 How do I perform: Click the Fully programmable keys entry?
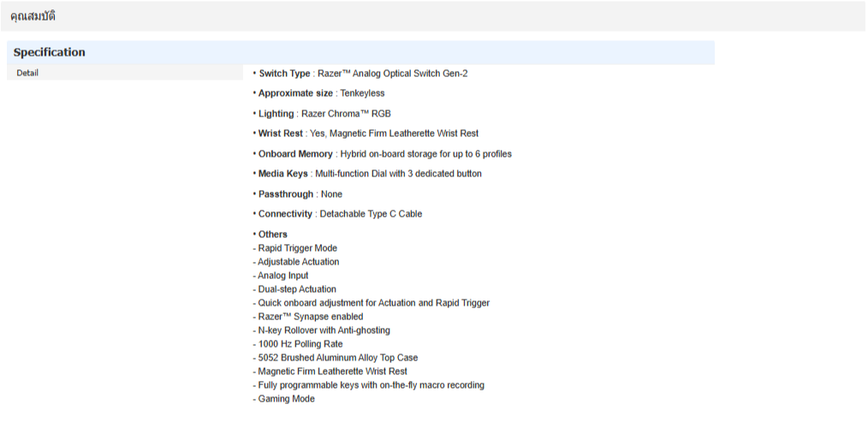pyautogui.click(x=369, y=385)
